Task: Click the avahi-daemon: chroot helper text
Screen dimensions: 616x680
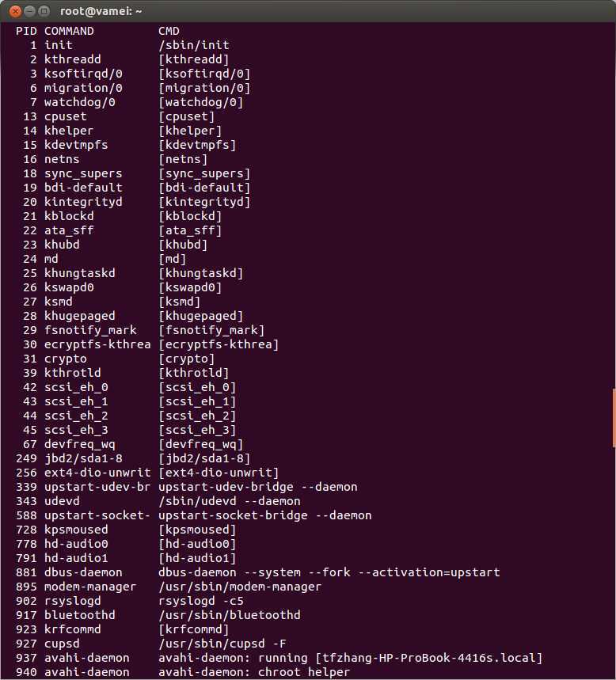Action: [x=254, y=672]
